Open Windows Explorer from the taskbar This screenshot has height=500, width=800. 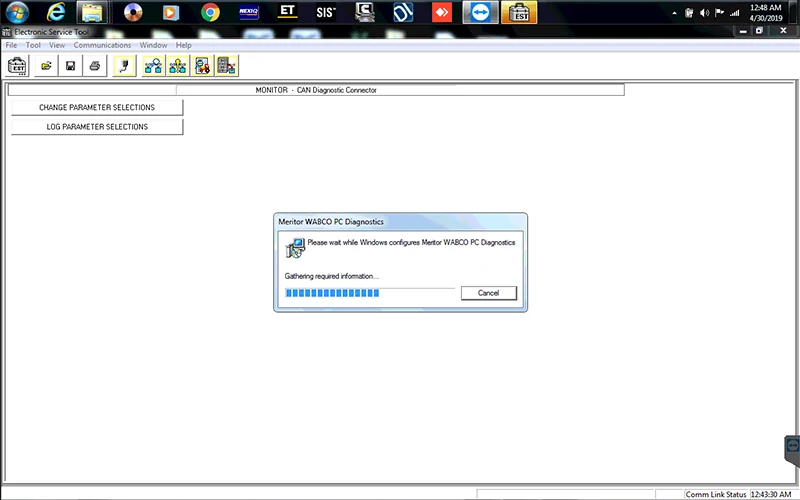pyautogui.click(x=92, y=12)
